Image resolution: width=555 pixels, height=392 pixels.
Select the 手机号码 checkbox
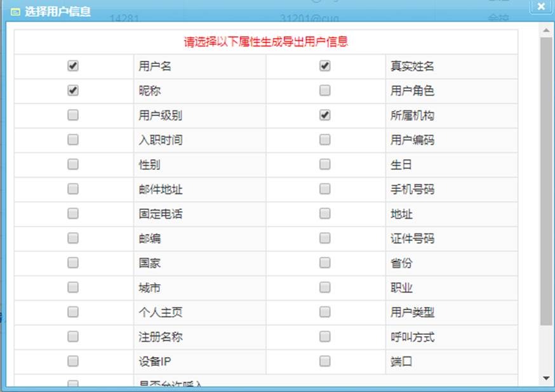tap(325, 189)
